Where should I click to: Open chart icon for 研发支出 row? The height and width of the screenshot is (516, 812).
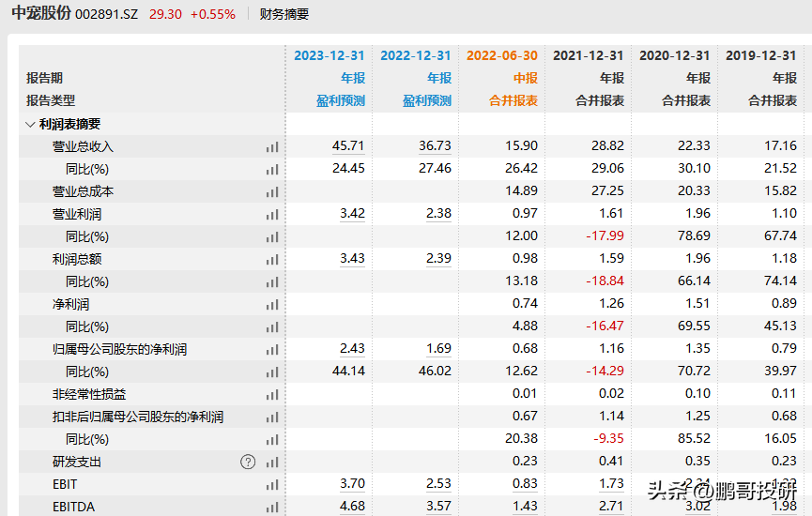coord(272,462)
